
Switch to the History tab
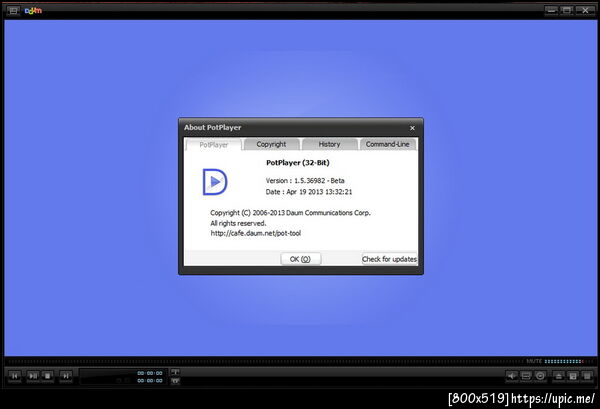[329, 144]
